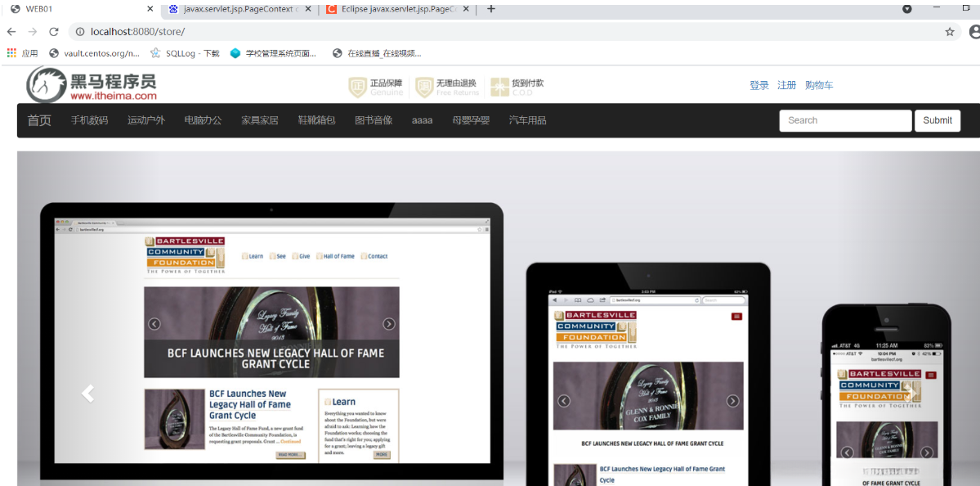Open the SQLLog download bookmark

pyautogui.click(x=185, y=53)
